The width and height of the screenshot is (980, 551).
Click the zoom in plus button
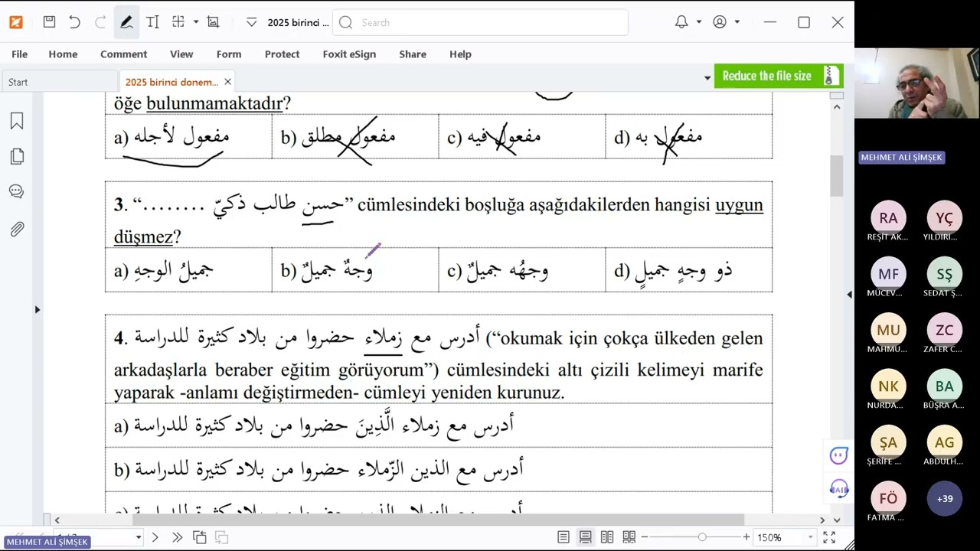(x=746, y=537)
